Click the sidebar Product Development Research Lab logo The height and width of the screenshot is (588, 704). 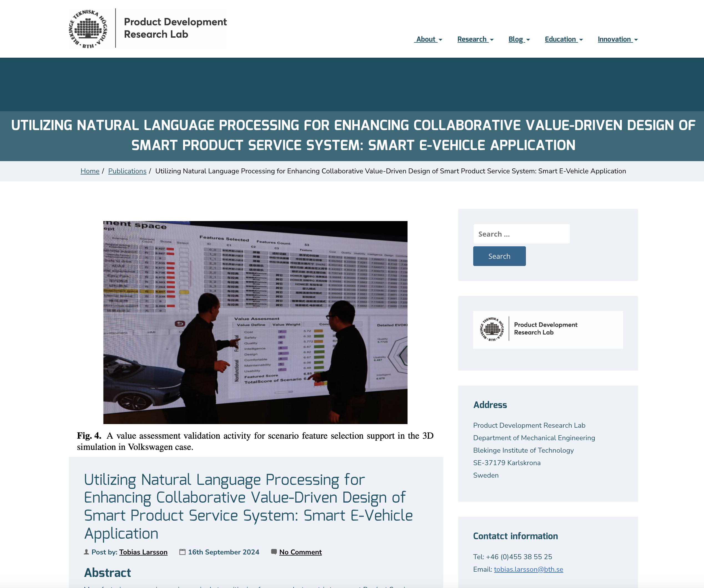click(x=548, y=330)
